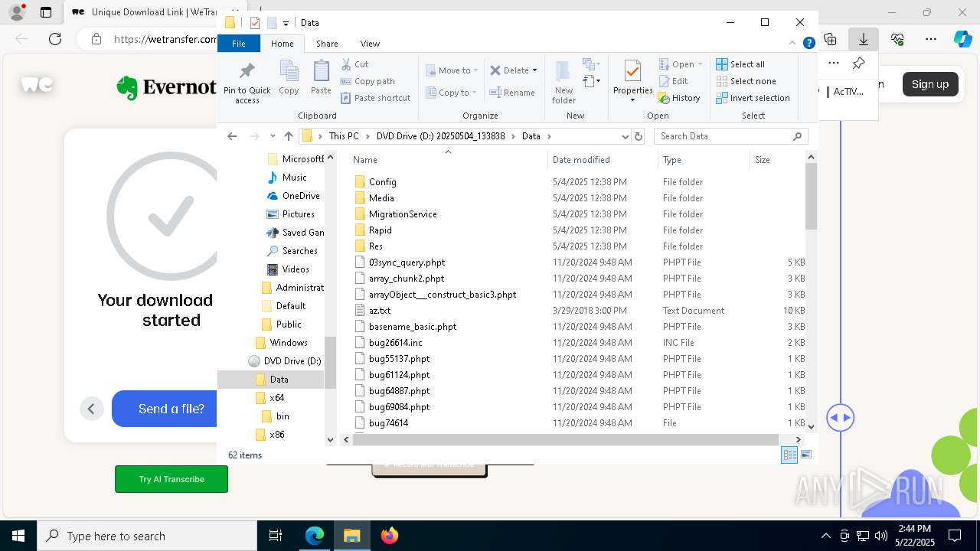Open the Properties ribbon icon
The height and width of the screenshot is (551, 980).
click(632, 71)
